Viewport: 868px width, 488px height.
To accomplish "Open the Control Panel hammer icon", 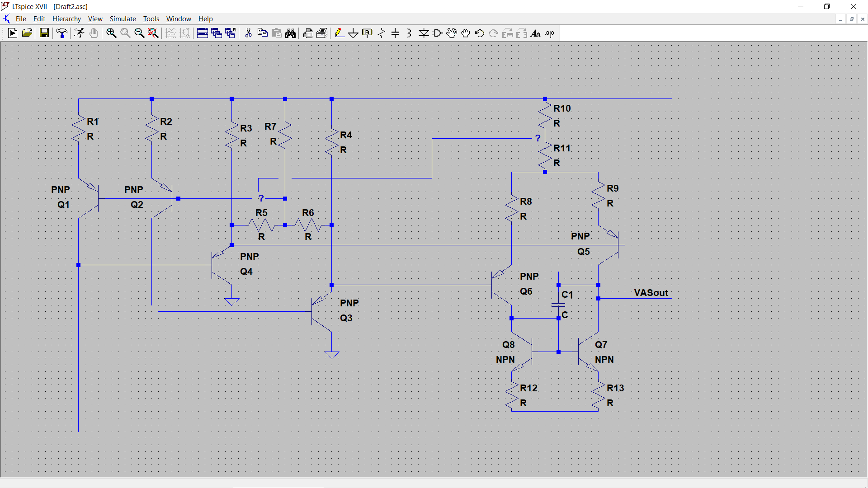I will [62, 33].
